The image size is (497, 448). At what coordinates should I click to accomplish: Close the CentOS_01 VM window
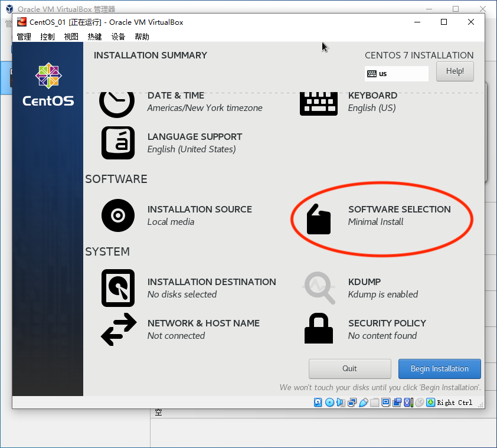coord(471,22)
